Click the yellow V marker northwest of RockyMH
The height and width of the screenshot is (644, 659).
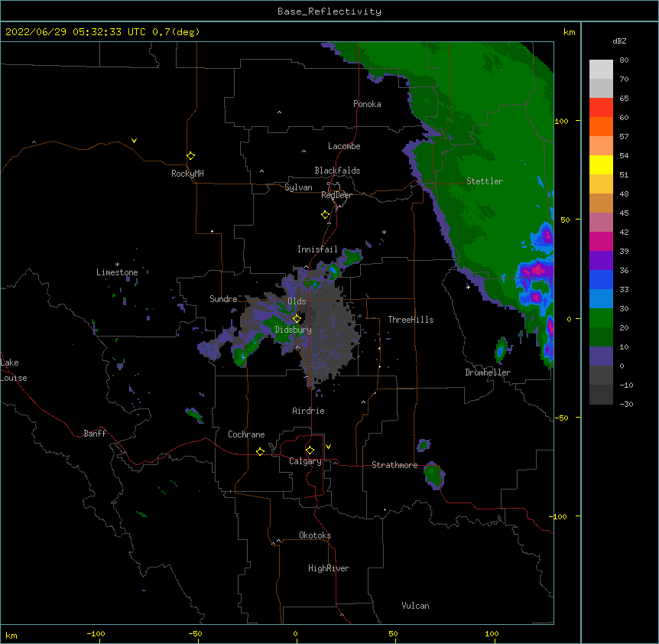coord(134,141)
